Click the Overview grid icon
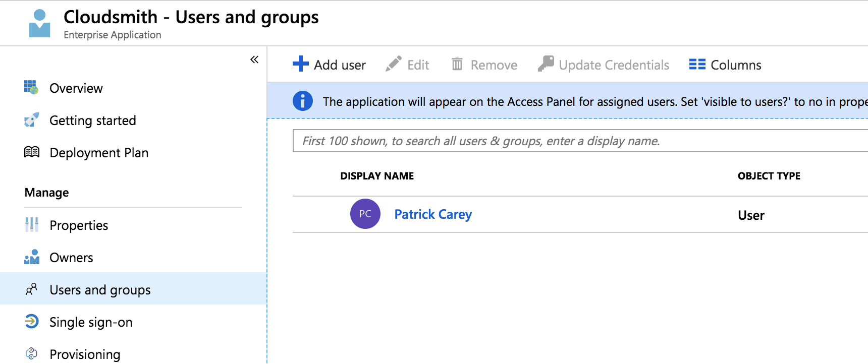 coord(31,88)
